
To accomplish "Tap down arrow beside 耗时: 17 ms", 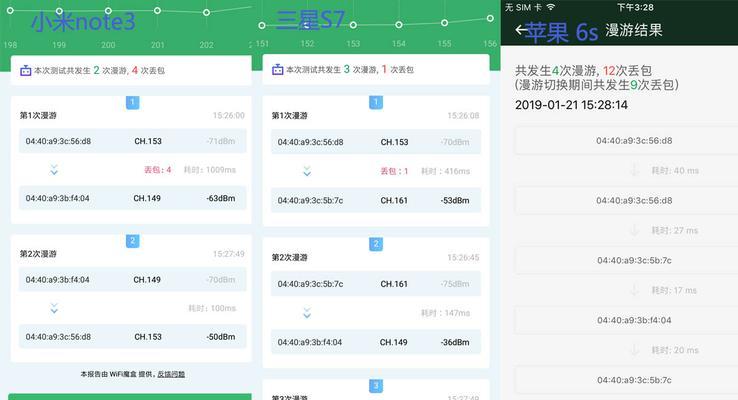I will point(634,290).
